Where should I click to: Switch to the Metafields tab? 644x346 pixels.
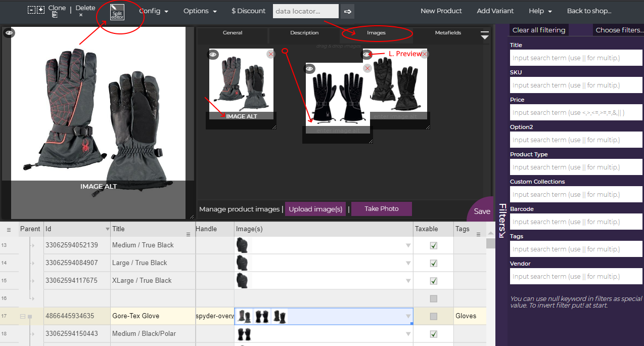(448, 33)
